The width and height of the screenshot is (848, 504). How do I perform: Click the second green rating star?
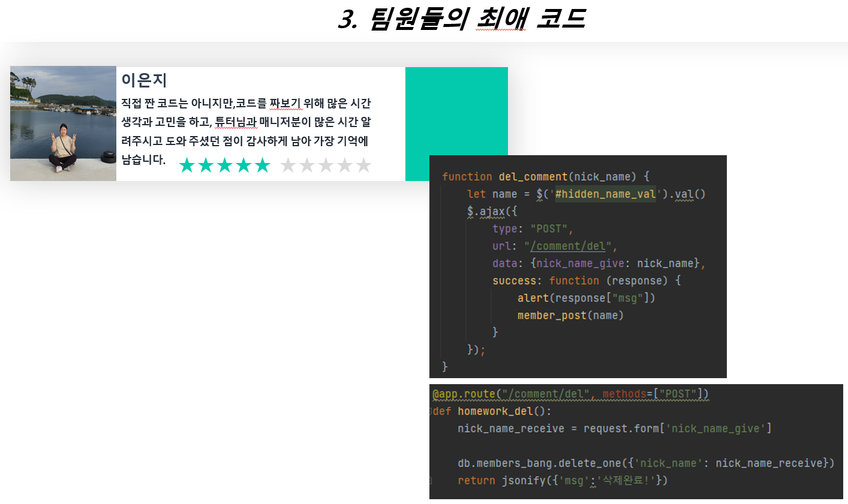point(206,165)
